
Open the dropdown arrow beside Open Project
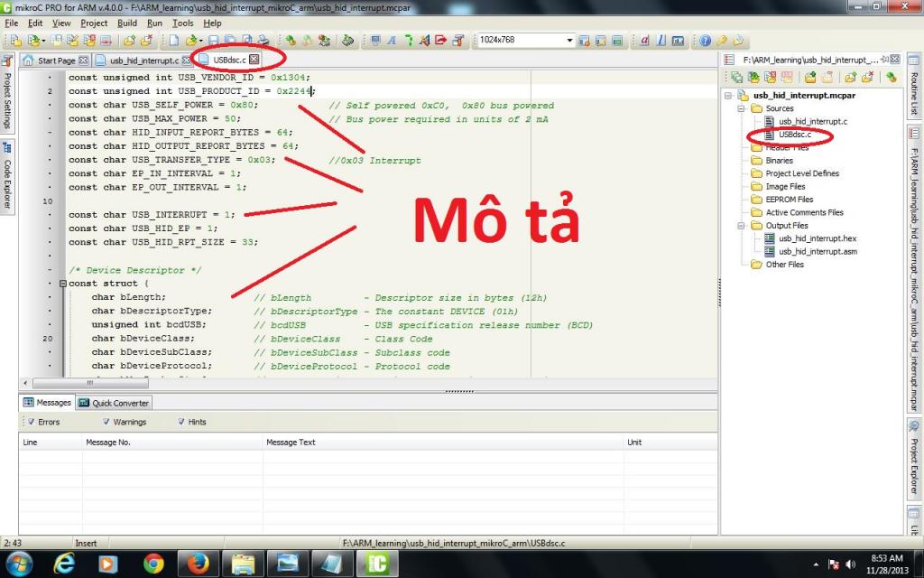click(43, 41)
